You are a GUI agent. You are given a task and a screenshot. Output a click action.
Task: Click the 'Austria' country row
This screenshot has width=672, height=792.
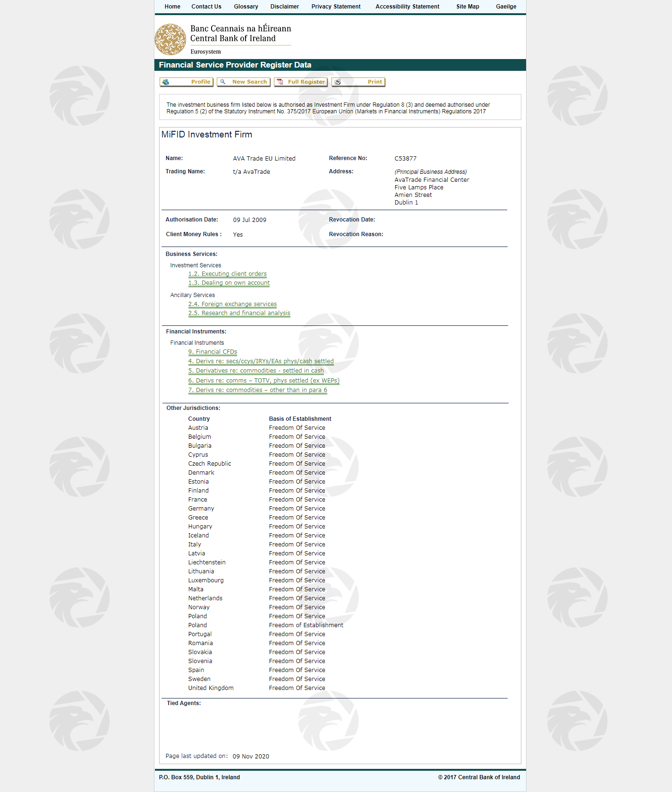tap(257, 428)
